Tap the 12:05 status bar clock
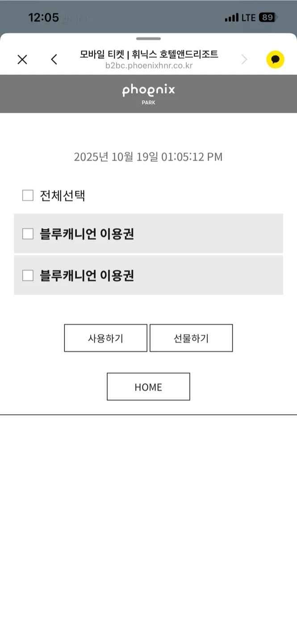Screen dimensions: 297x644 pyautogui.click(x=44, y=18)
